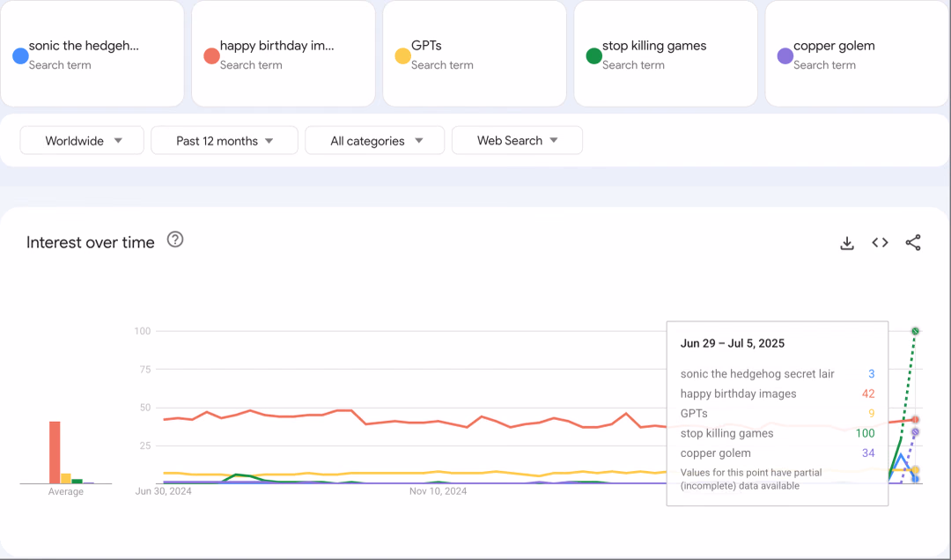Click the partial data note in tooltip
The image size is (951, 560).
[x=751, y=479]
